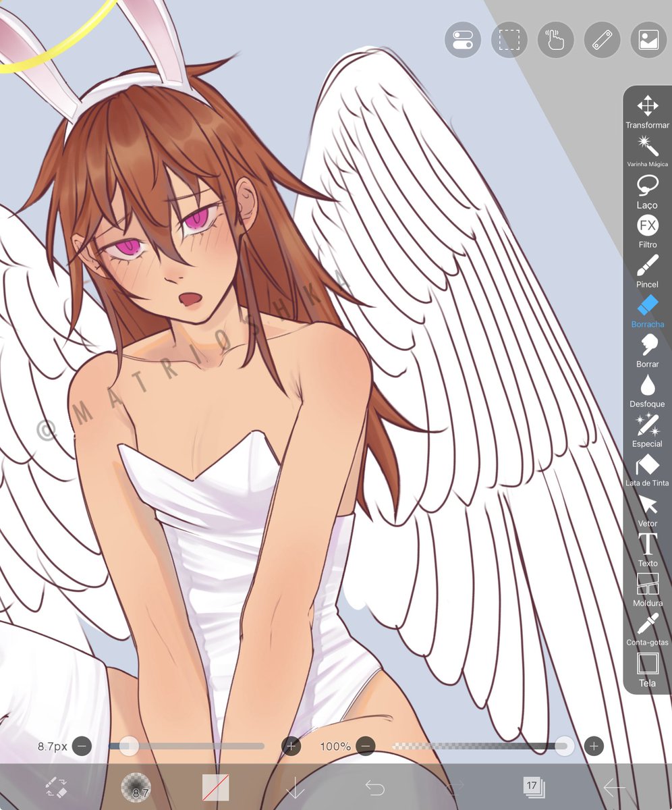The height and width of the screenshot is (810, 672).
Task: Toggle the quick settings switches button
Action: tap(463, 40)
